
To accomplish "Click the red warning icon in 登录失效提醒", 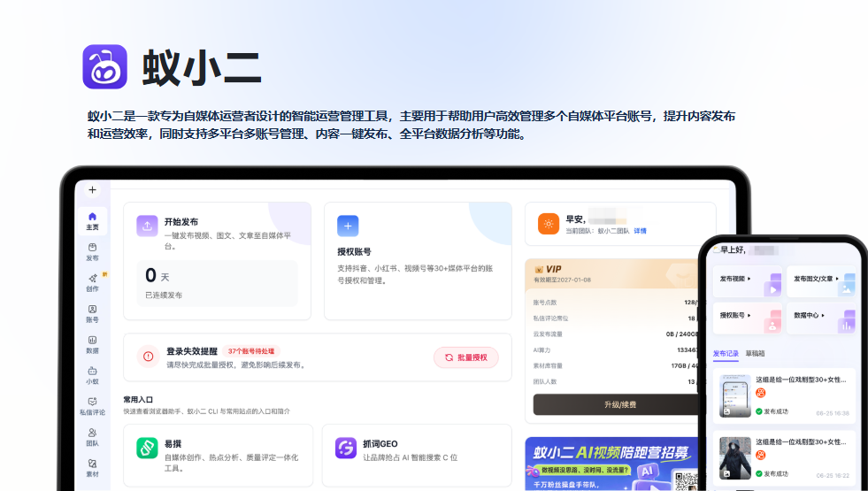I will tap(149, 357).
